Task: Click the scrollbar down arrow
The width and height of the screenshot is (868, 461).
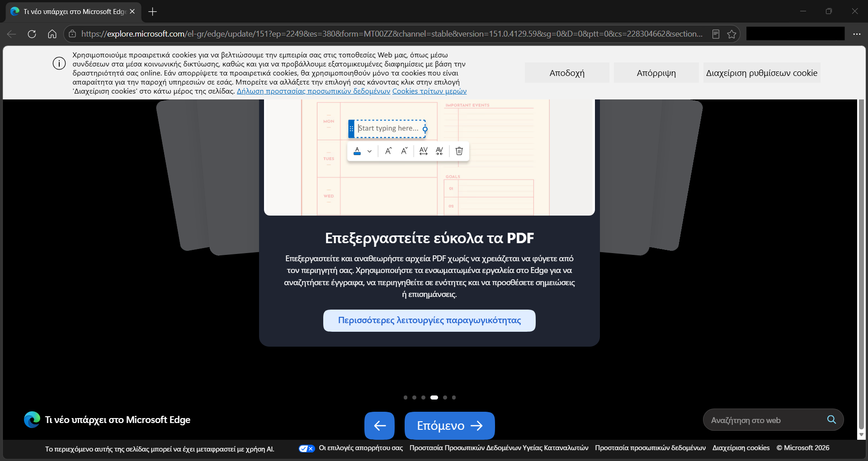Action: pos(861,435)
